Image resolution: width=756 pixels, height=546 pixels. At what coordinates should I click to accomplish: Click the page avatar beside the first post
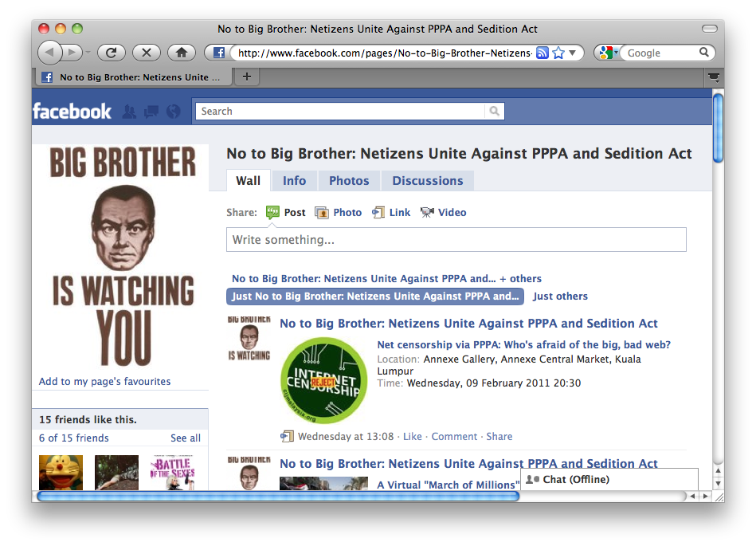coord(249,338)
